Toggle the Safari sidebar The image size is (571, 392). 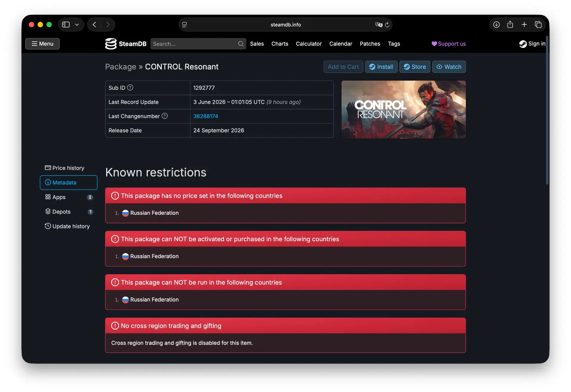[x=66, y=25]
